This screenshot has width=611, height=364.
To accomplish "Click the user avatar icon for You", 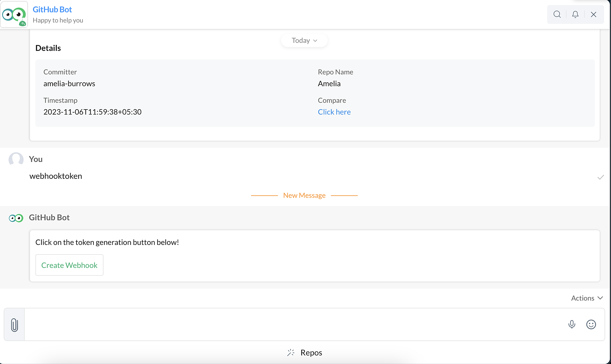I will 16,159.
